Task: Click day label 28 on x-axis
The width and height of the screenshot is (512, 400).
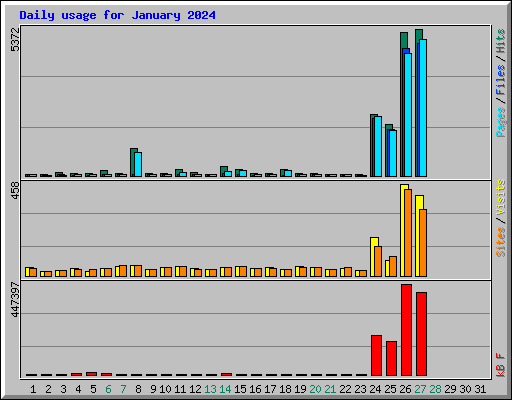Action: pos(435,389)
